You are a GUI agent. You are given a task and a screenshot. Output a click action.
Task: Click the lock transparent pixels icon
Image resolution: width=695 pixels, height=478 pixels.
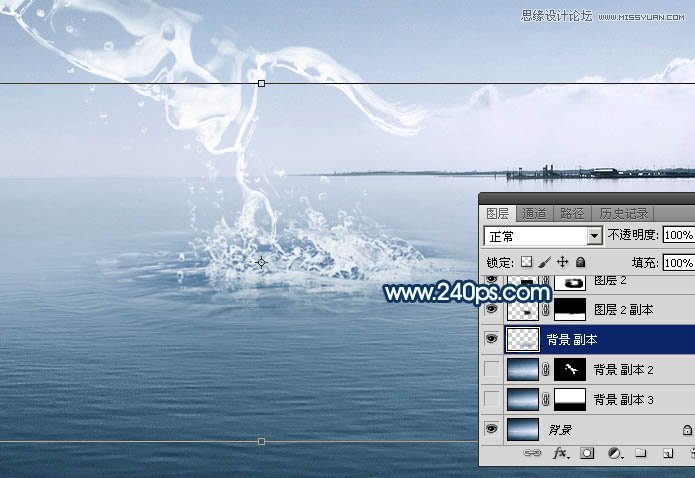point(527,262)
